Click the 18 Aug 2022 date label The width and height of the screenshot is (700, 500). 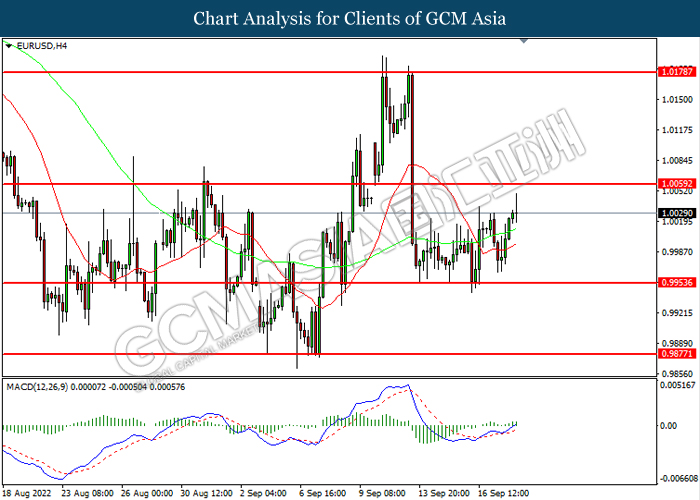(26, 494)
